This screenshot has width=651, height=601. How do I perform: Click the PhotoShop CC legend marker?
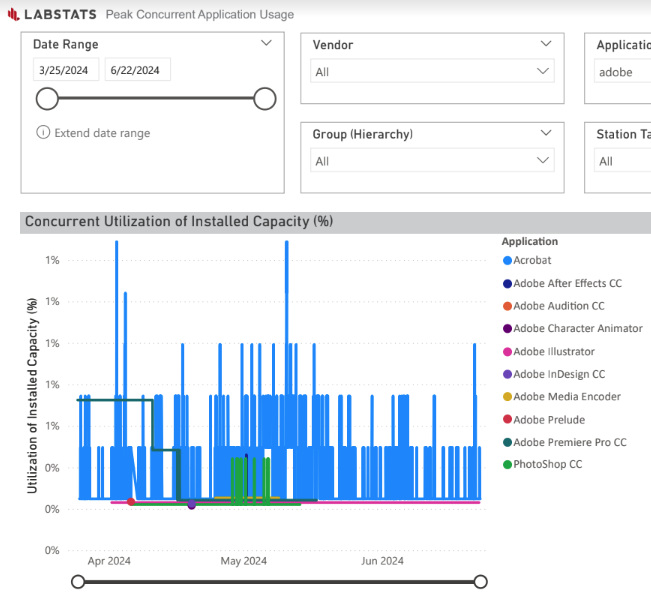tap(507, 464)
